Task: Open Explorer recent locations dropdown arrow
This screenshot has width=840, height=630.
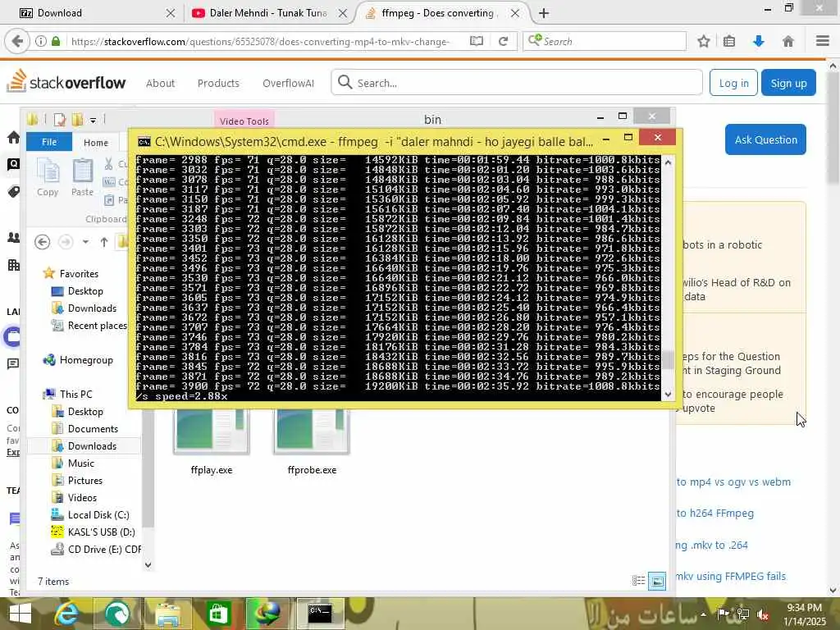Action: pyautogui.click(x=85, y=242)
